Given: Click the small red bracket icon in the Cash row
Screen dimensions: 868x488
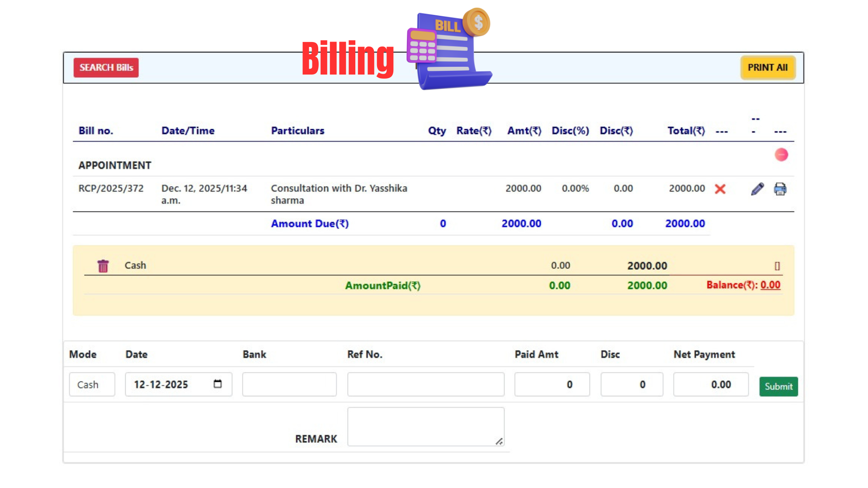Looking at the screenshot, I should (777, 266).
